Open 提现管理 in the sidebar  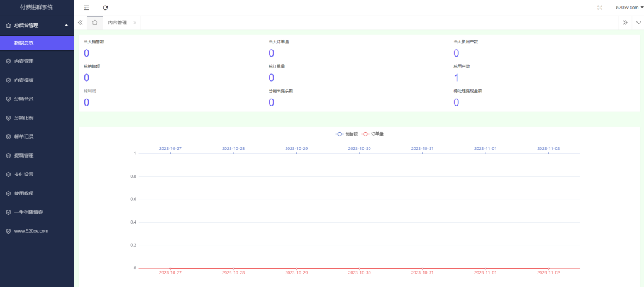(24, 156)
